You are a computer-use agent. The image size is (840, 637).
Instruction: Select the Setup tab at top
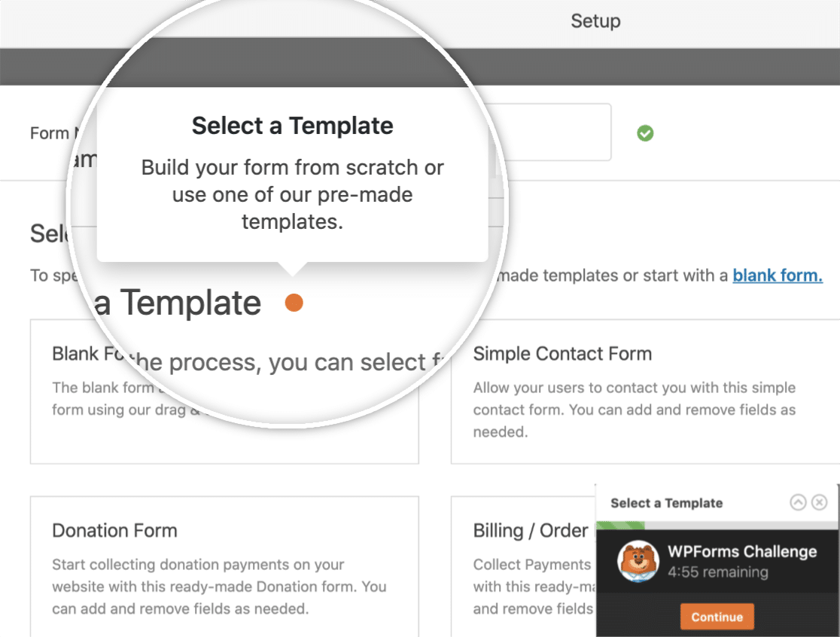click(x=595, y=21)
